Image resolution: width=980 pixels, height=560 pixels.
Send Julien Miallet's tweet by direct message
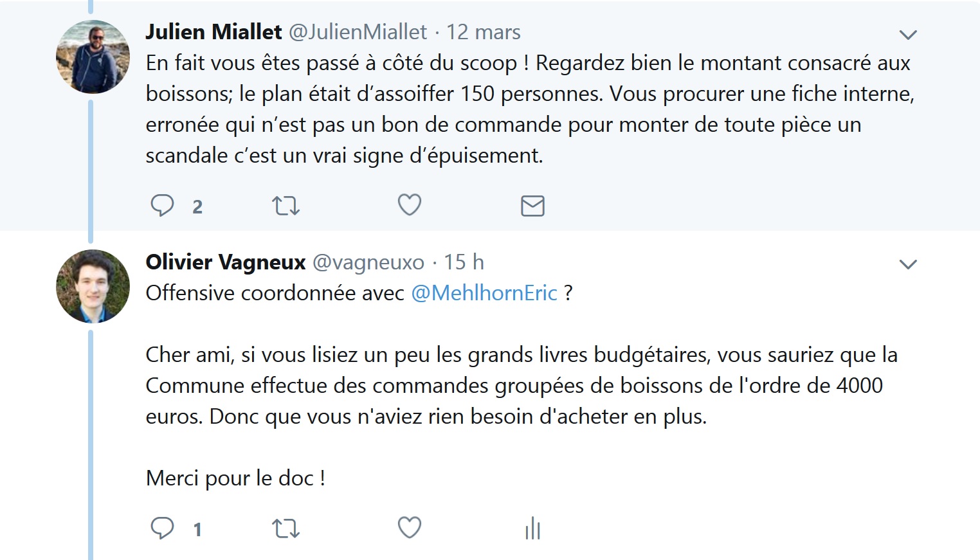click(x=532, y=206)
